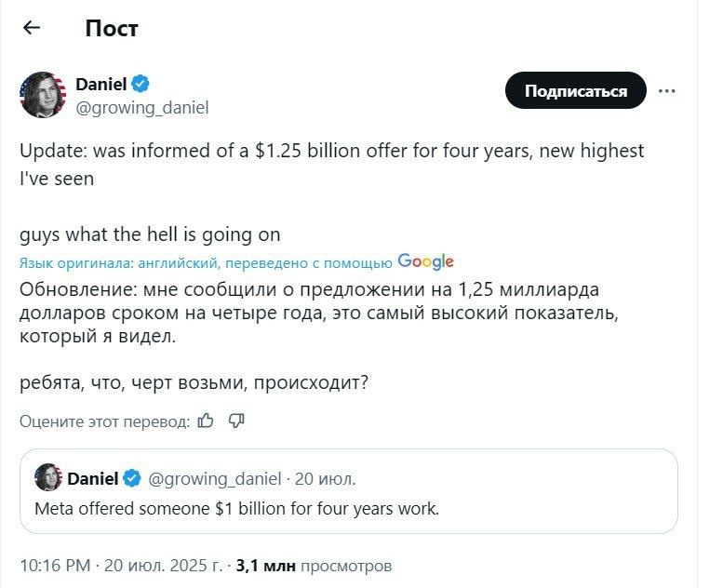Click the @growing_daniel handle in quoted post
The image size is (723, 588).
click(214, 479)
